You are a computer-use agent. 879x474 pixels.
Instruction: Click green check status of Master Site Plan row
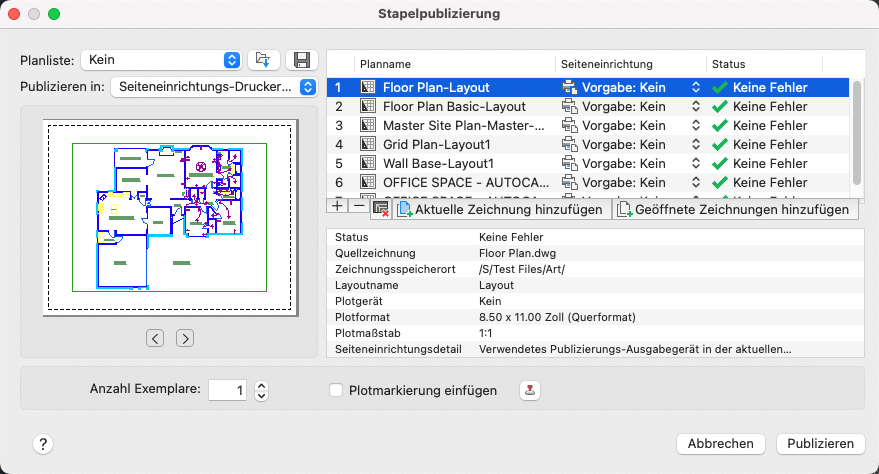(x=720, y=126)
